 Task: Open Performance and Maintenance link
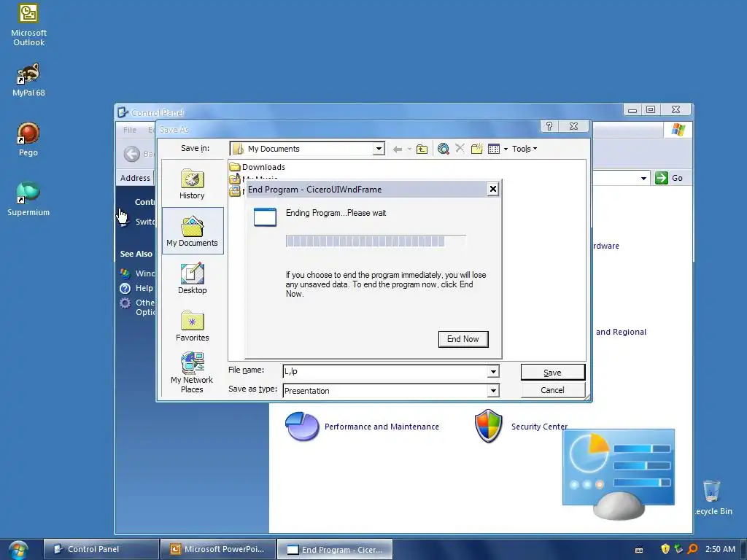[382, 427]
